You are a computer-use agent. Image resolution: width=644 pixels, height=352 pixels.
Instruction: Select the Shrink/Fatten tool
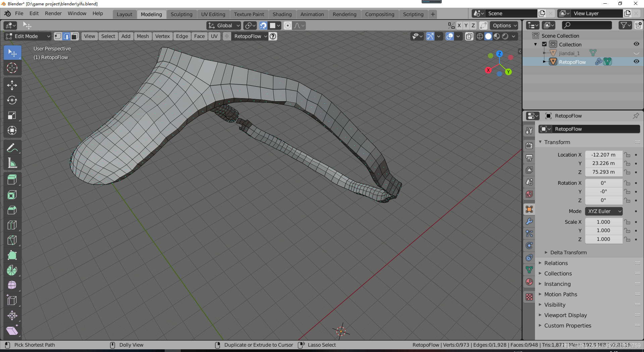(x=12, y=316)
